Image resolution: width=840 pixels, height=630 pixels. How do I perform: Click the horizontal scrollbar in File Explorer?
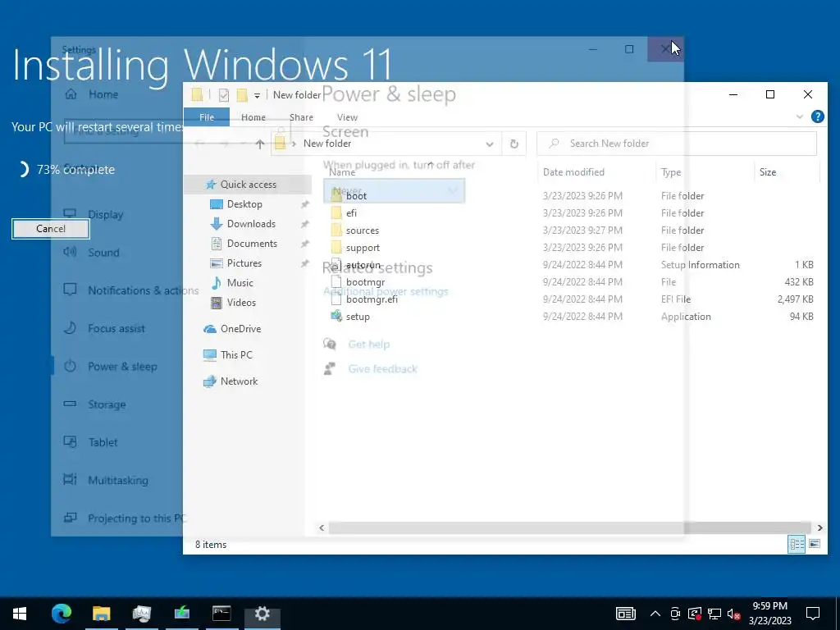[569, 527]
